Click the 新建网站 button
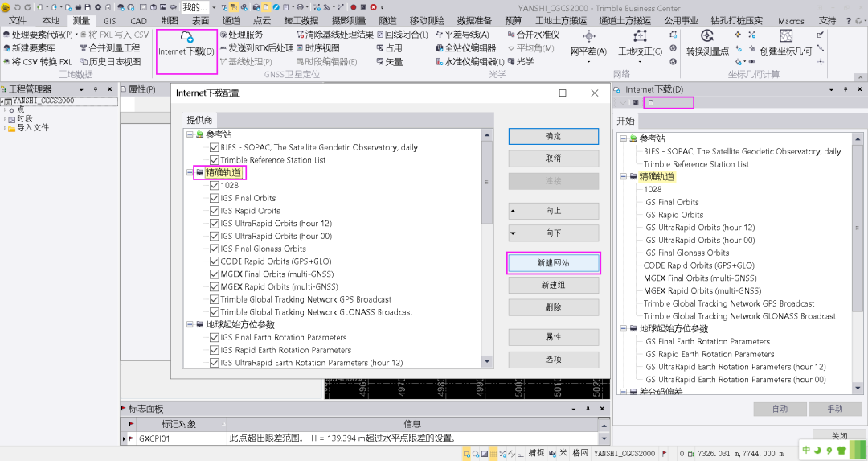Screen dimensions: 868x461 tap(554, 262)
